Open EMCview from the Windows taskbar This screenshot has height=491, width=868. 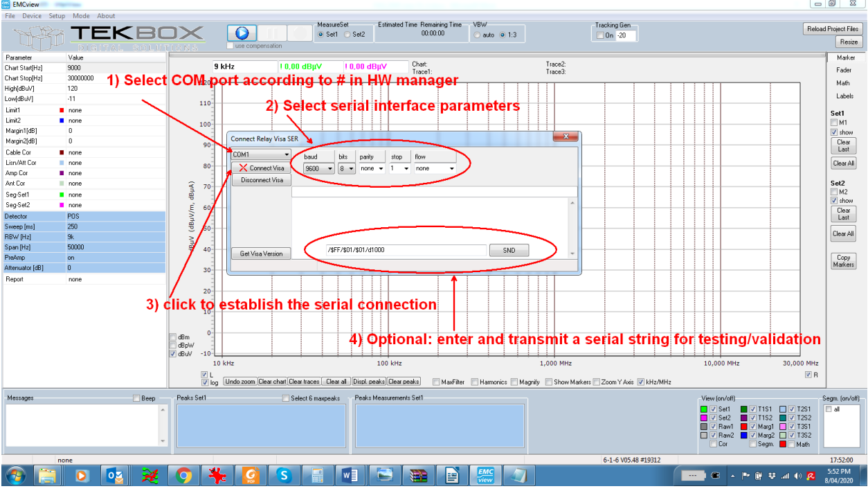click(x=486, y=476)
